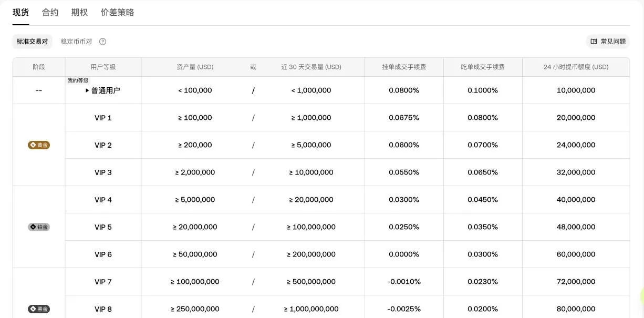Image resolution: width=644 pixels, height=318 pixels.
Task: Click the ≥ 250,000,000 asset requirement
Action: pyautogui.click(x=195, y=309)
